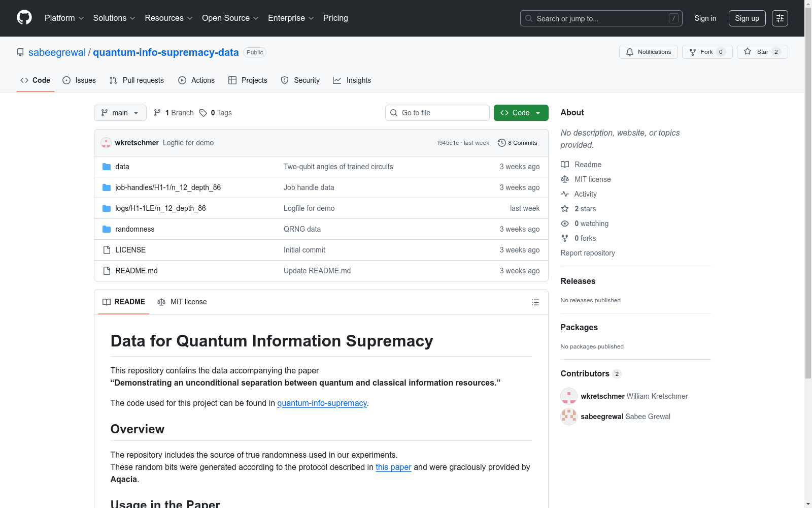Click the job-handles folder icon
The width and height of the screenshot is (812, 508).
[x=107, y=187]
